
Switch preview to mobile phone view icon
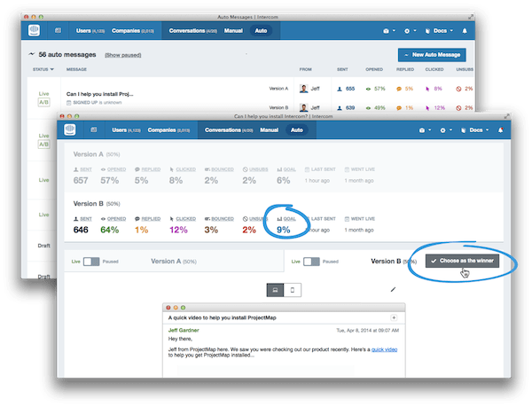click(x=294, y=290)
